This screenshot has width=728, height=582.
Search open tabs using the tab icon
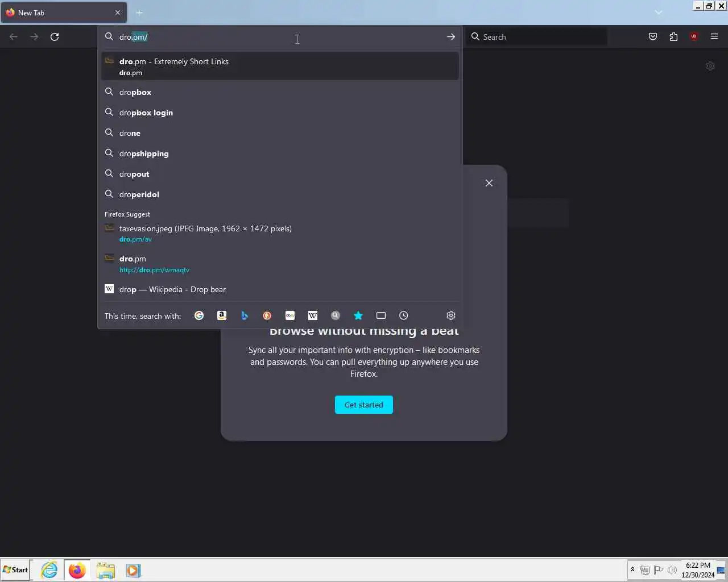coord(381,315)
